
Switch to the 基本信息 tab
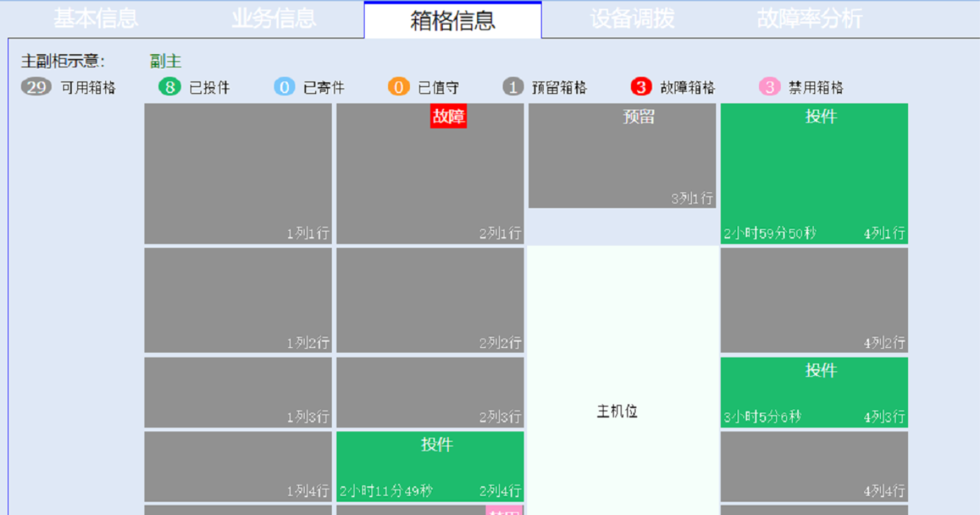pyautogui.click(x=96, y=19)
